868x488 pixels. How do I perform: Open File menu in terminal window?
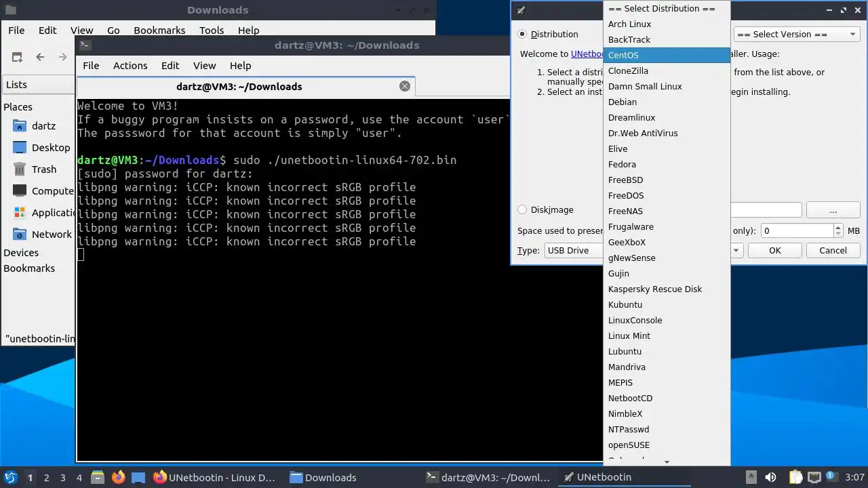coord(91,66)
